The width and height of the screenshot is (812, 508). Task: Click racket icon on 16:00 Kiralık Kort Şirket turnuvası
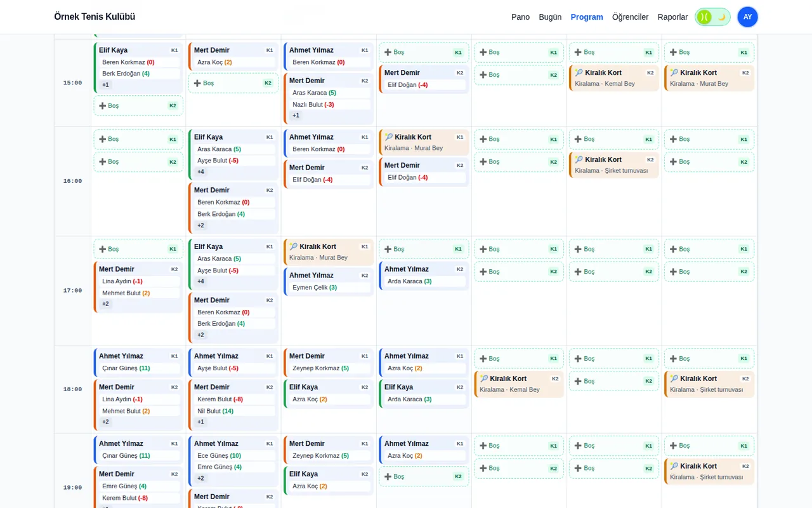coord(579,159)
